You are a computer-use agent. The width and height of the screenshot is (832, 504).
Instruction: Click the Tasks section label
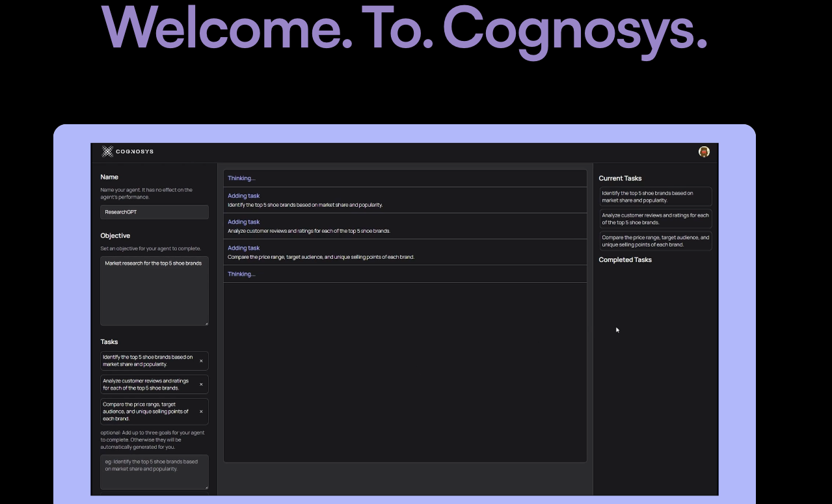[x=109, y=341]
